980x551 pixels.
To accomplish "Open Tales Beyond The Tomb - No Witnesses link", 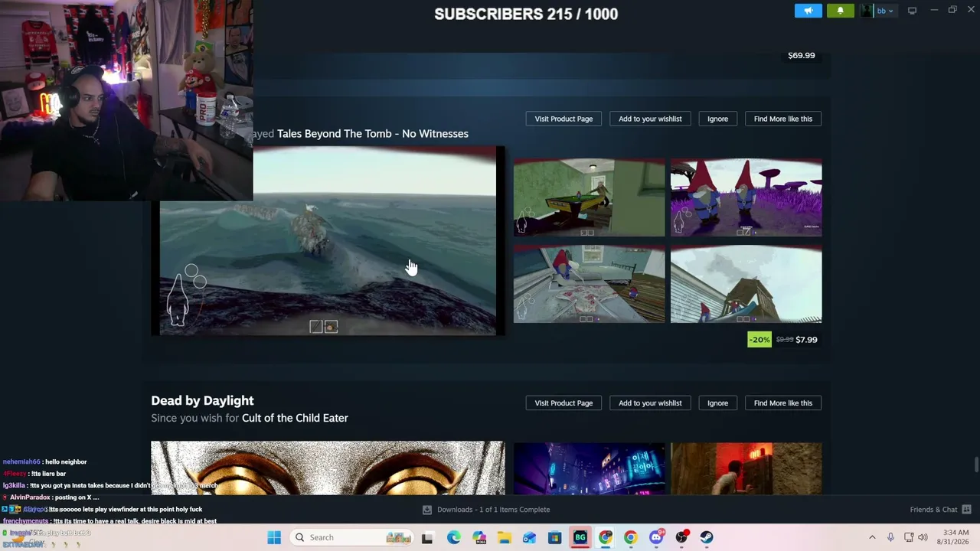I will [373, 133].
